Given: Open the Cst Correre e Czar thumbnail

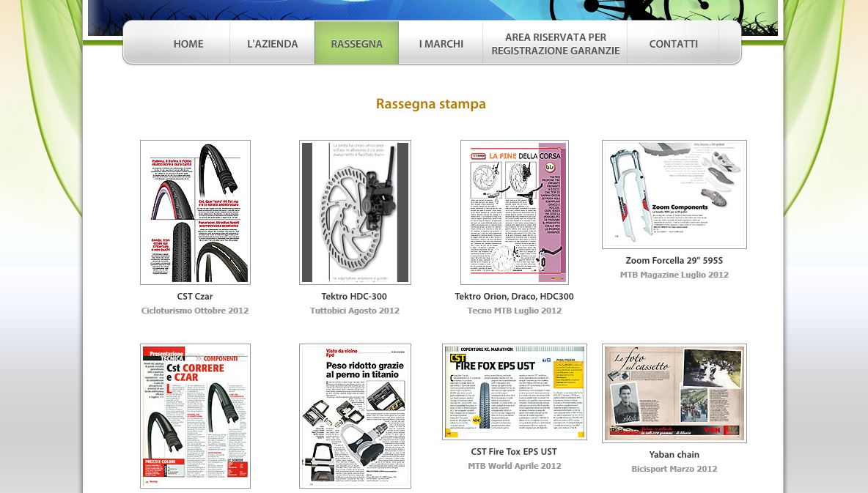Looking at the screenshot, I should click(x=196, y=416).
